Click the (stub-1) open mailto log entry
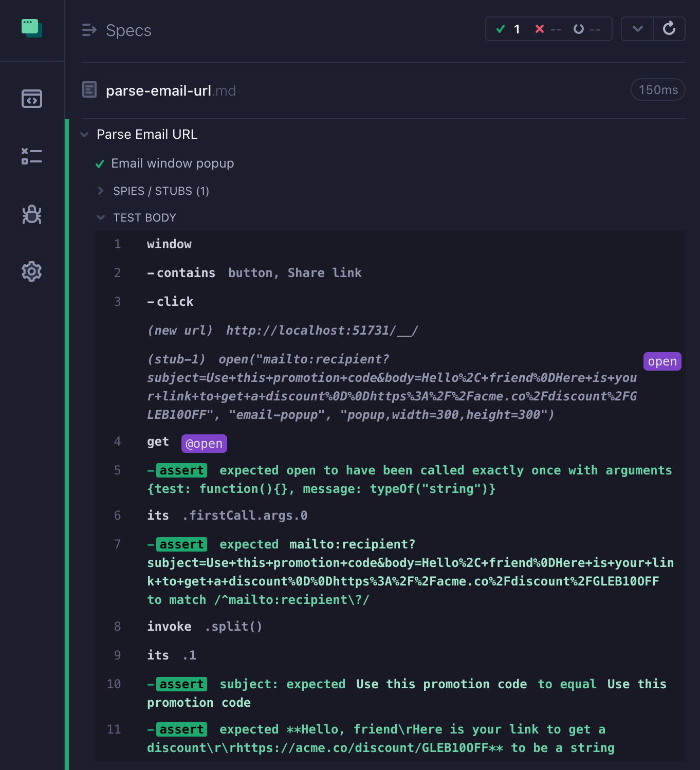This screenshot has height=770, width=700. [390, 387]
